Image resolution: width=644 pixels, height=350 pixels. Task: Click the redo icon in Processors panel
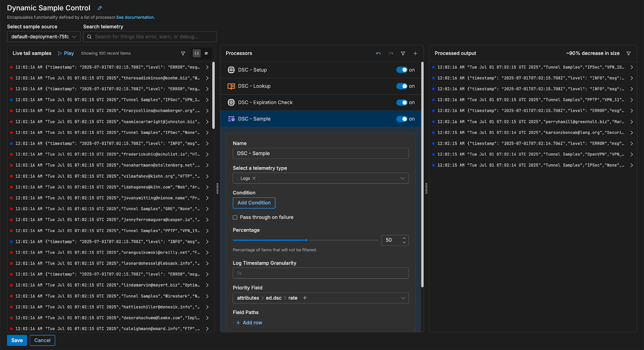[x=390, y=54]
